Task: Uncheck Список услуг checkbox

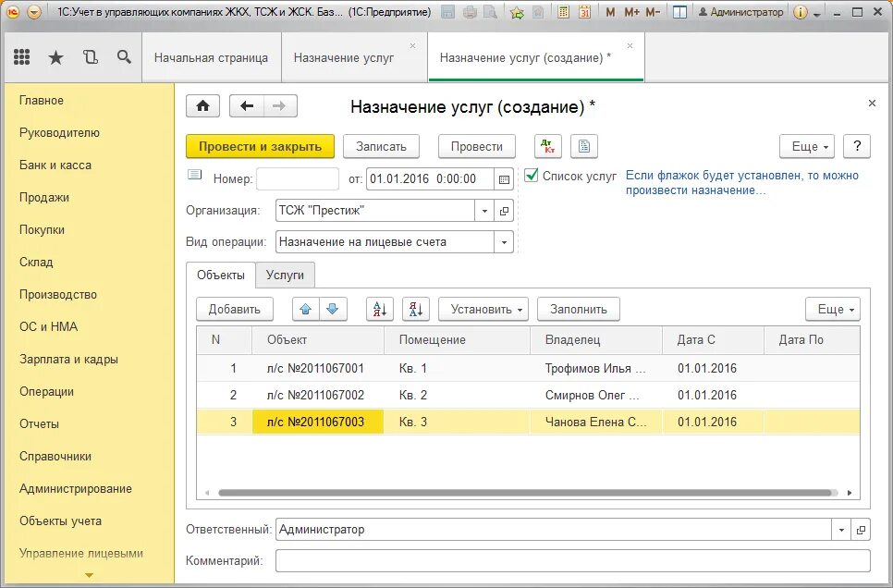Action: coord(532,175)
